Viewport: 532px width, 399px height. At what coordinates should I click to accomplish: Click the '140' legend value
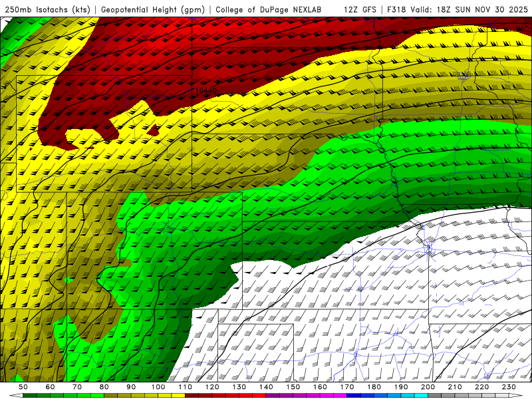click(266, 387)
